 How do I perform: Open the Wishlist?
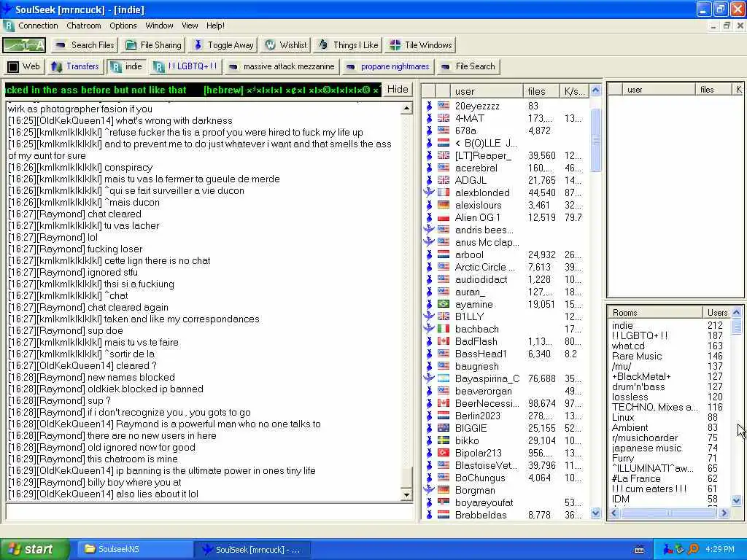(286, 45)
